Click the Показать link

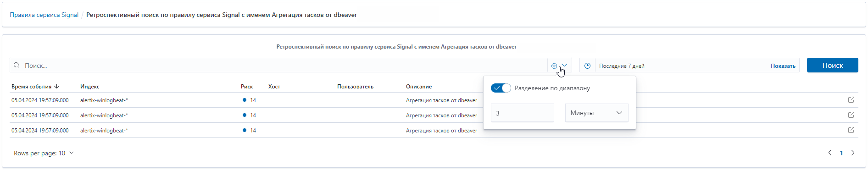[783, 66]
